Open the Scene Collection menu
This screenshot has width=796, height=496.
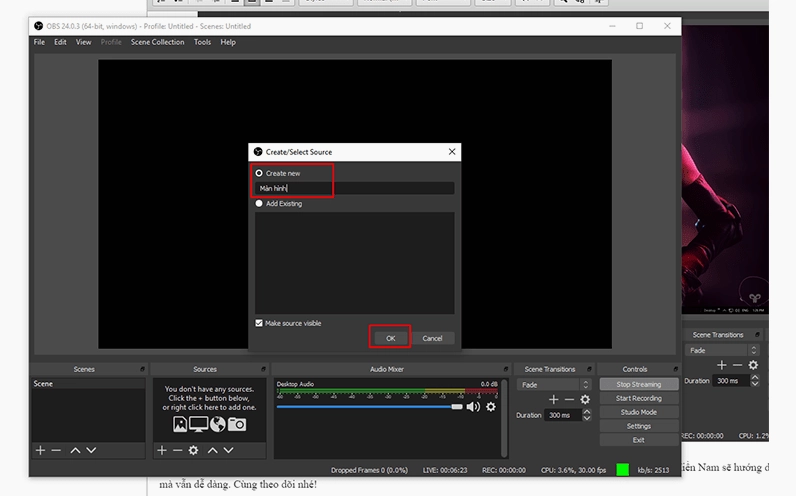pos(157,42)
